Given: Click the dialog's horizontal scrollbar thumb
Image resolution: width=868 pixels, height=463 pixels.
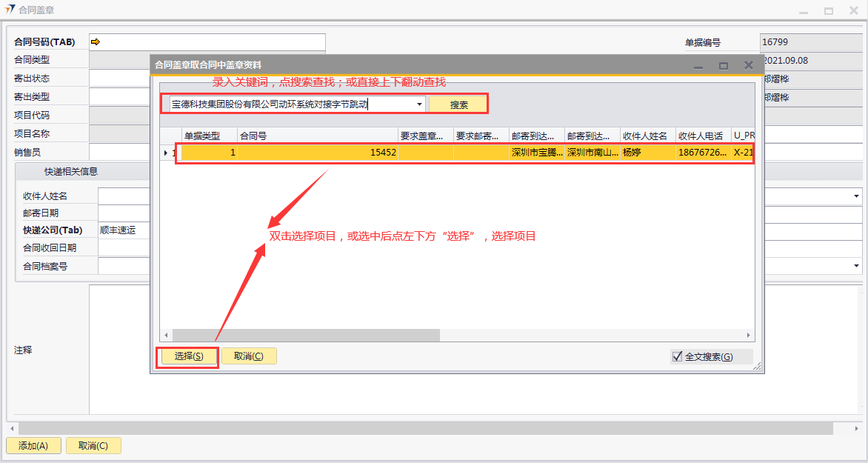Looking at the screenshot, I should pyautogui.click(x=306, y=336).
